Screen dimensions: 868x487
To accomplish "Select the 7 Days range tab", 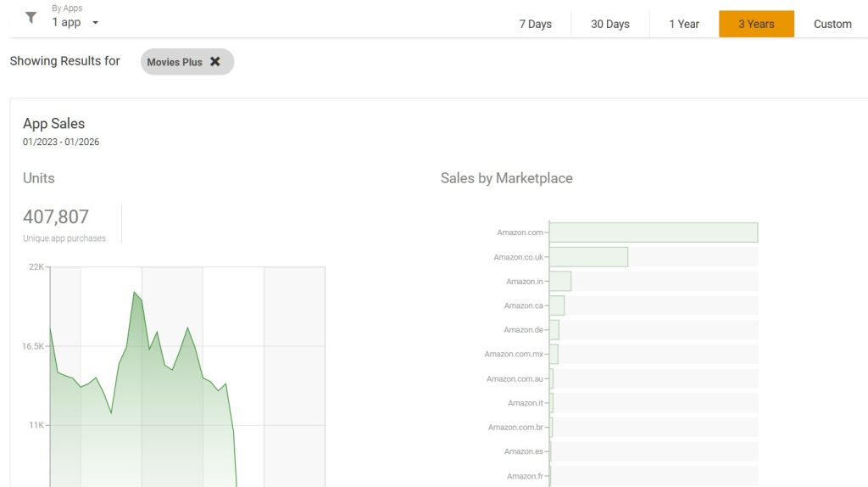I will tap(535, 24).
